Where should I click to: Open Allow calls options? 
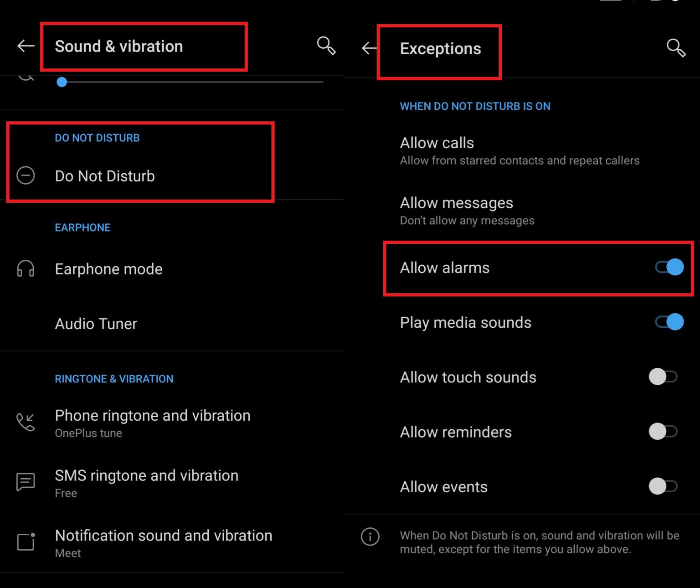click(x=520, y=150)
